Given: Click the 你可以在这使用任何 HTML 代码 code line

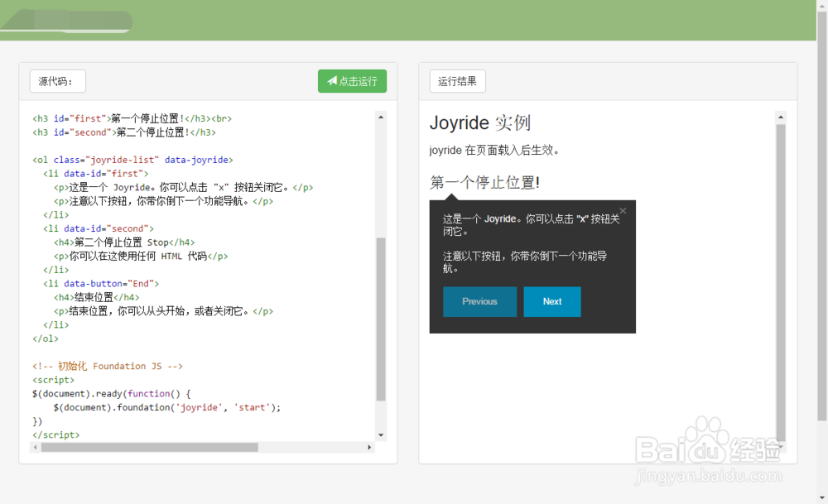Looking at the screenshot, I should pos(141,256).
